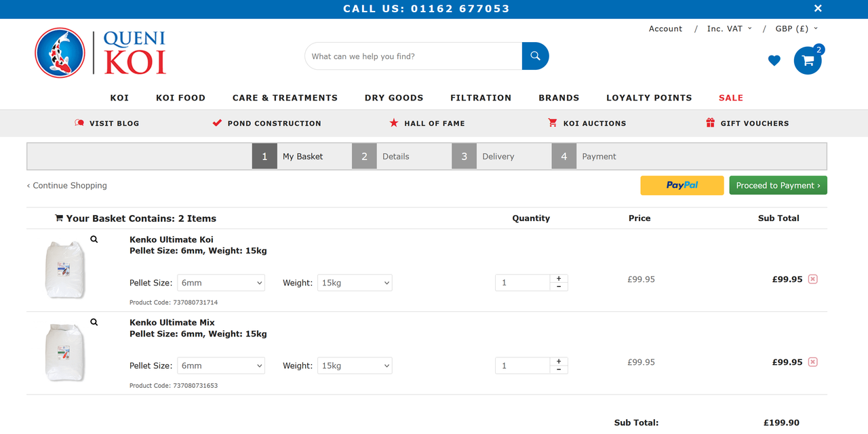
Task: Expand the Inc. VAT selector
Action: tap(729, 28)
